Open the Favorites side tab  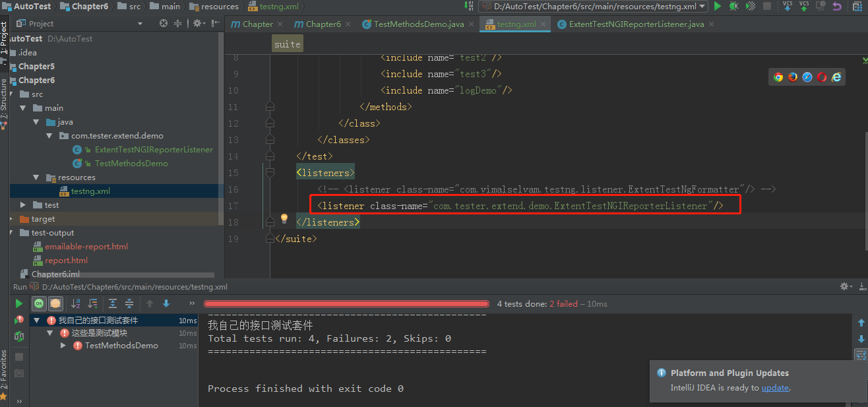pyautogui.click(x=4, y=376)
